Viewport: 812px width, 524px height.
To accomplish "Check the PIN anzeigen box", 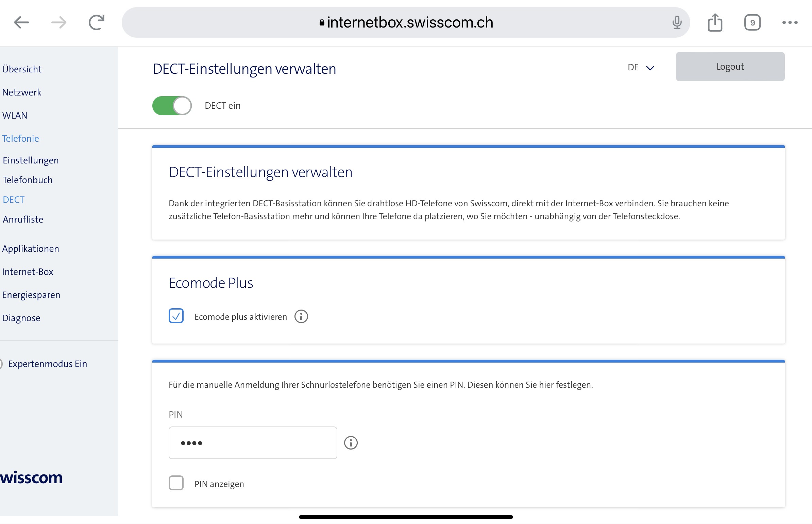I will [176, 483].
